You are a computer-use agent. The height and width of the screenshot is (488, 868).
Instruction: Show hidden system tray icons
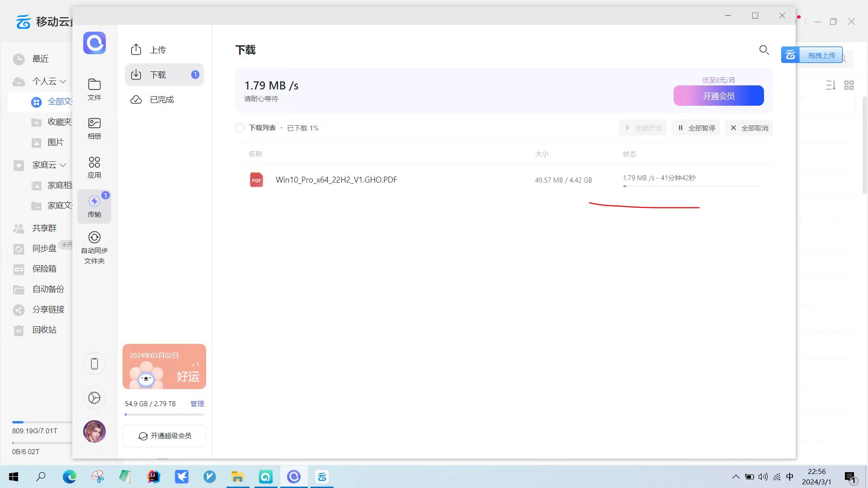pyautogui.click(x=736, y=477)
